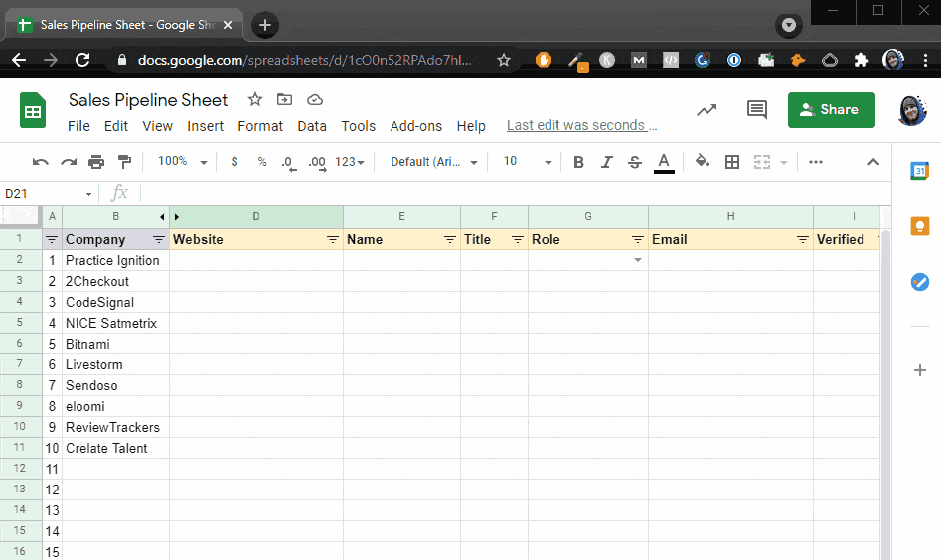Reload the page in browser
Image resolution: width=941 pixels, height=560 pixels.
(x=82, y=60)
